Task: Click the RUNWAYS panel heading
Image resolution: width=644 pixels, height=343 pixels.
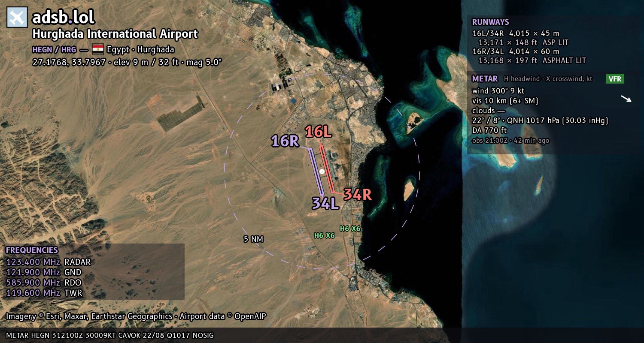Action: [x=490, y=22]
